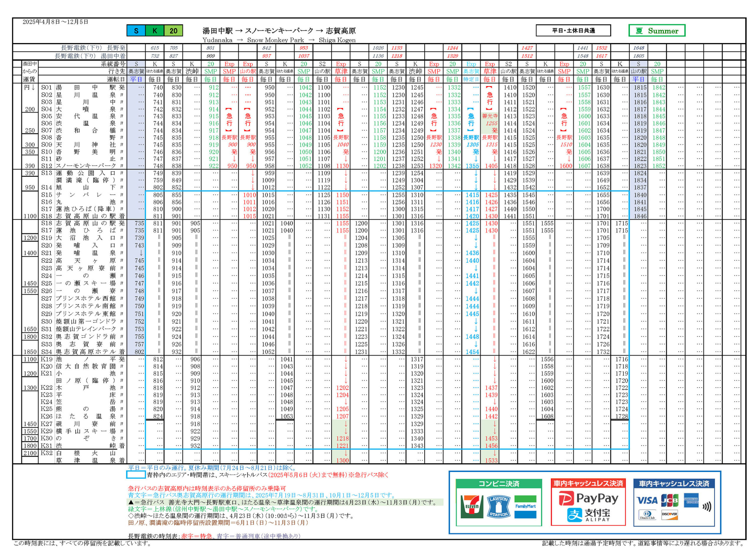The width and height of the screenshot is (756, 557).
Task: Click the 平日=平日のみ運行 footnote
Action: pos(212,468)
